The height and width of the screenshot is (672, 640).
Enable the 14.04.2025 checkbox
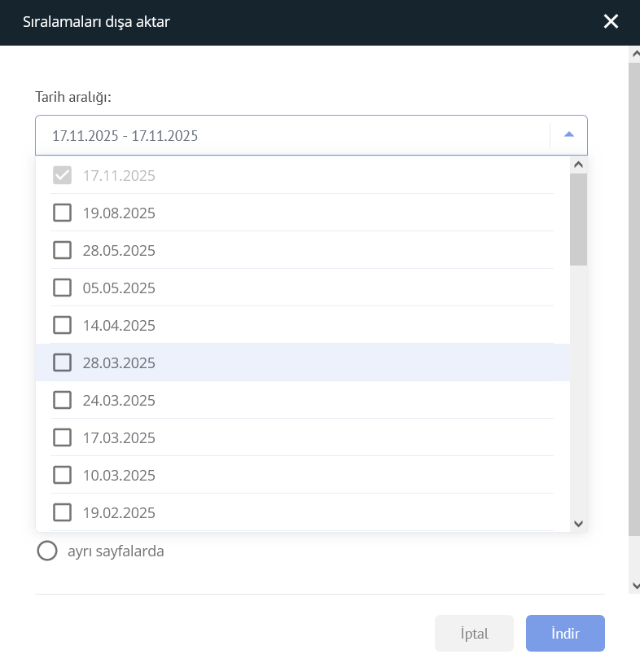click(62, 326)
